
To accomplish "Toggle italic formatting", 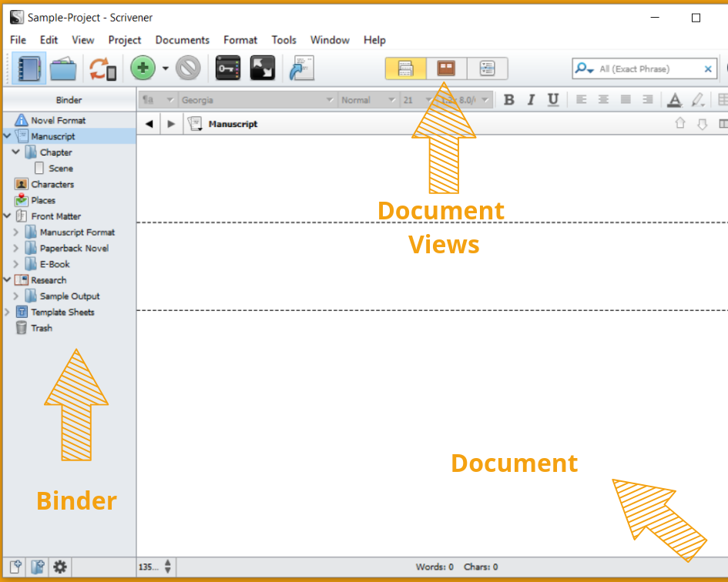I will click(531, 100).
